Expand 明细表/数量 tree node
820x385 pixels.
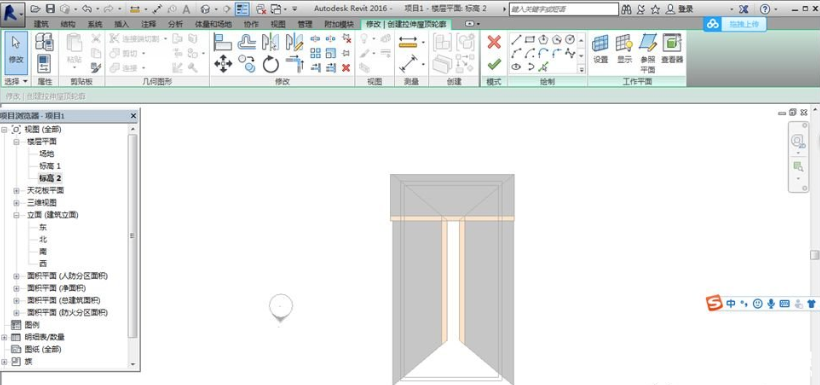(4, 337)
